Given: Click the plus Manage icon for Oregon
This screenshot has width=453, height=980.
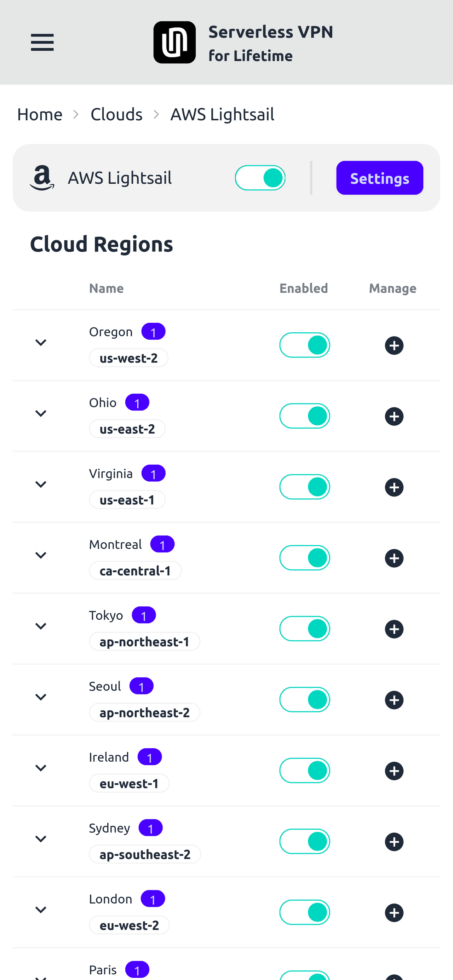Looking at the screenshot, I should click(x=394, y=345).
